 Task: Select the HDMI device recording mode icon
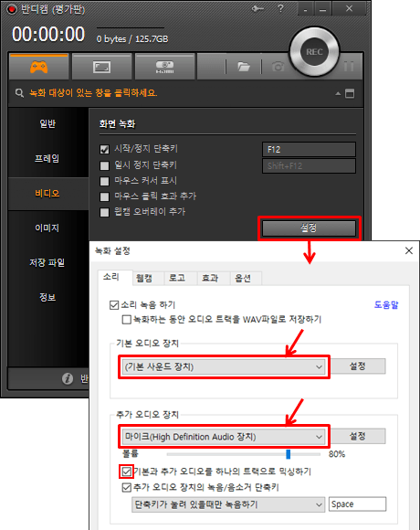click(164, 67)
